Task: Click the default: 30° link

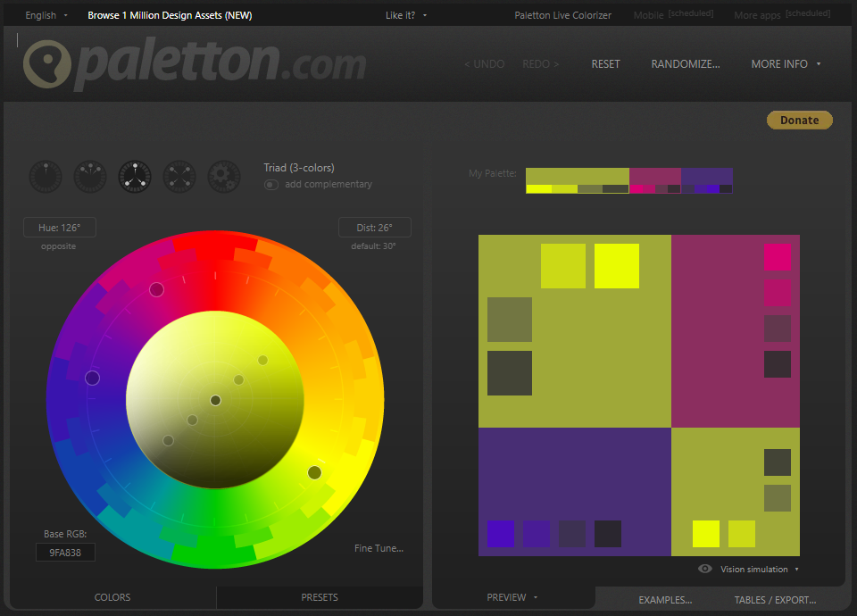Action: [x=373, y=246]
